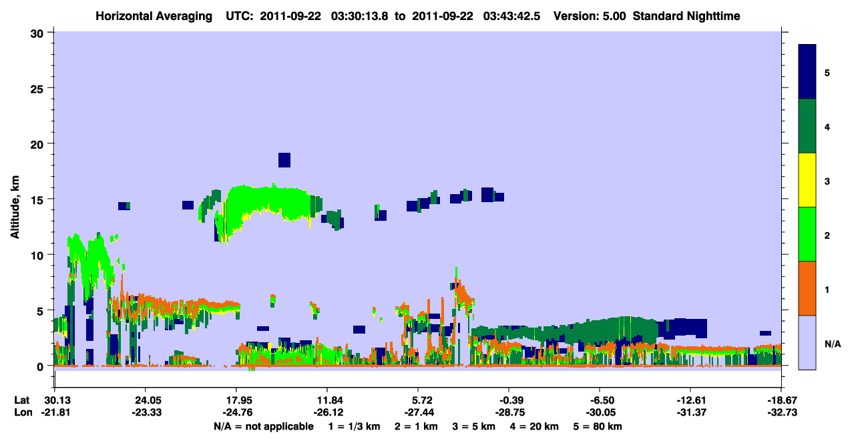
Task: Click the dark blue colorbar segment labeled 5
Action: [x=807, y=72]
